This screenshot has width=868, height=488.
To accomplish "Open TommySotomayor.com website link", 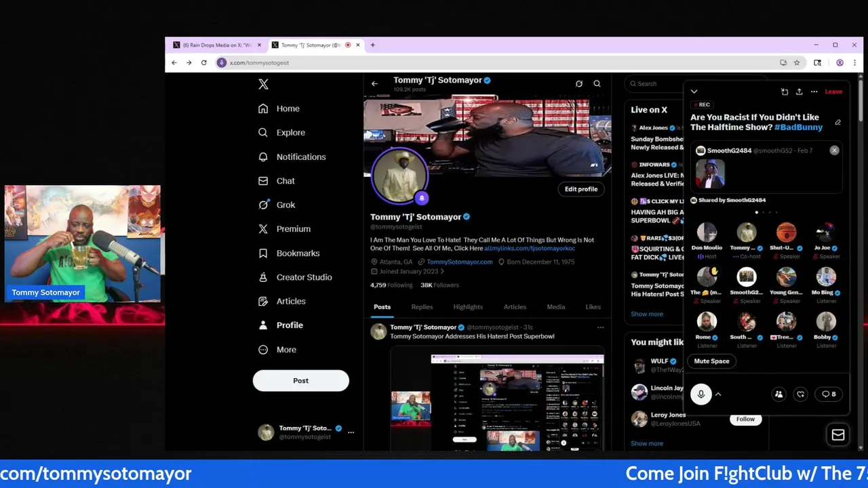I will tap(460, 262).
